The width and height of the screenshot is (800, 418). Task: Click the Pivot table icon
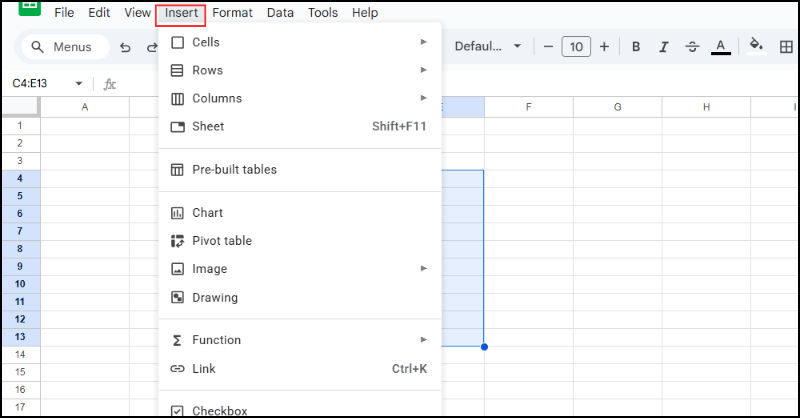click(177, 241)
